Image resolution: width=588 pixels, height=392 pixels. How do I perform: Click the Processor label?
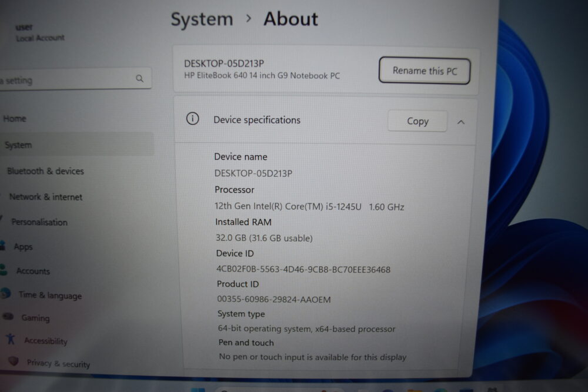235,190
